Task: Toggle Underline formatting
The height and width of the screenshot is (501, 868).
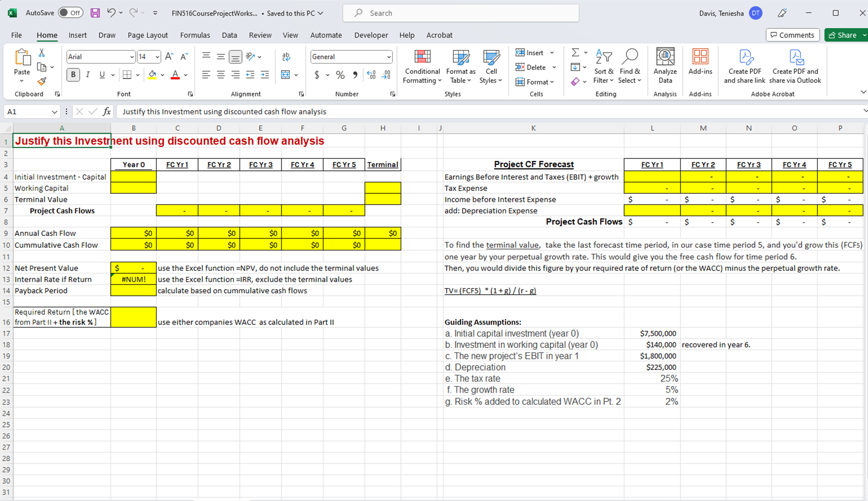Action: (102, 75)
